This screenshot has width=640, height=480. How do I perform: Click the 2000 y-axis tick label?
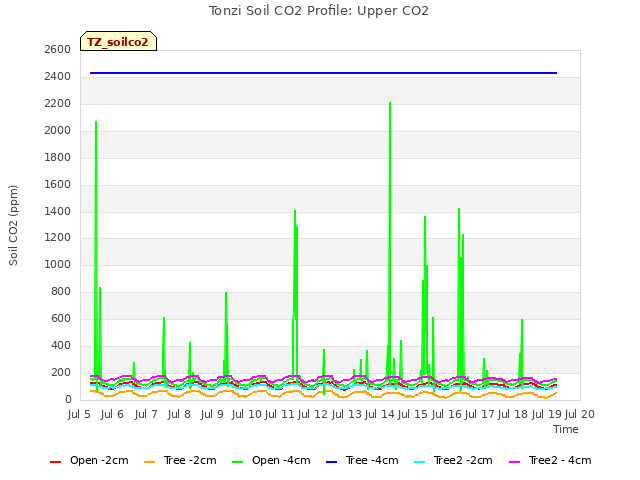(58, 131)
